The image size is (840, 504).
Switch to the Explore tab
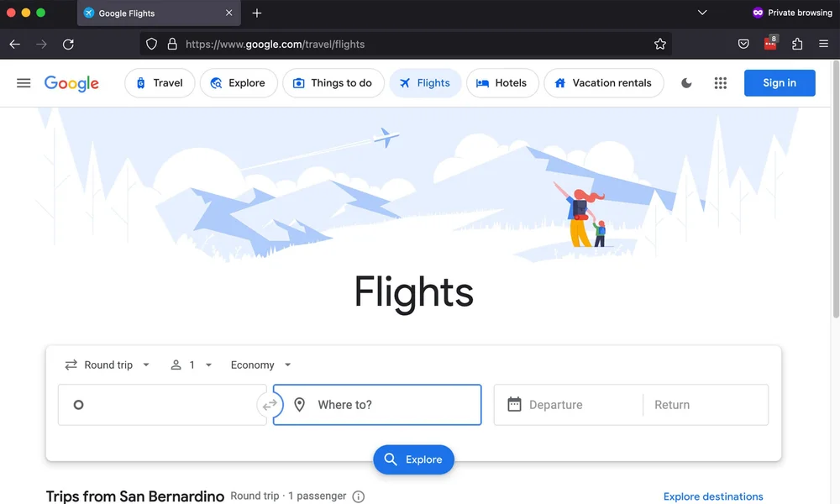click(x=239, y=83)
